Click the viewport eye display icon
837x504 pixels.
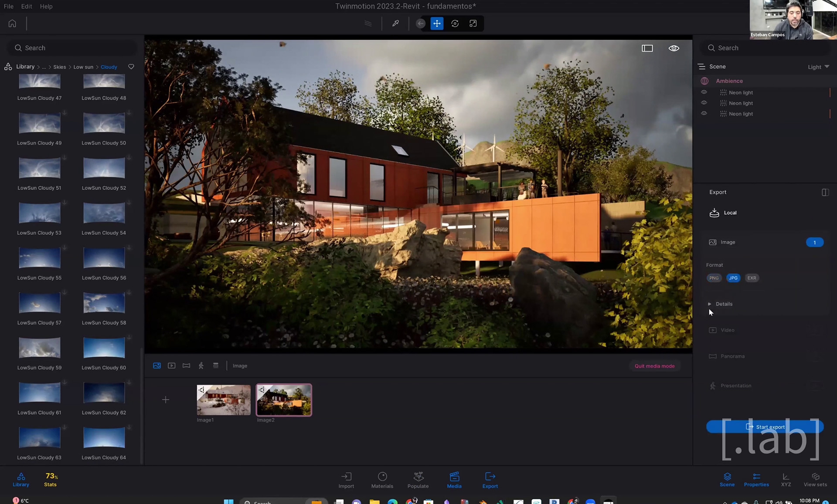(674, 48)
